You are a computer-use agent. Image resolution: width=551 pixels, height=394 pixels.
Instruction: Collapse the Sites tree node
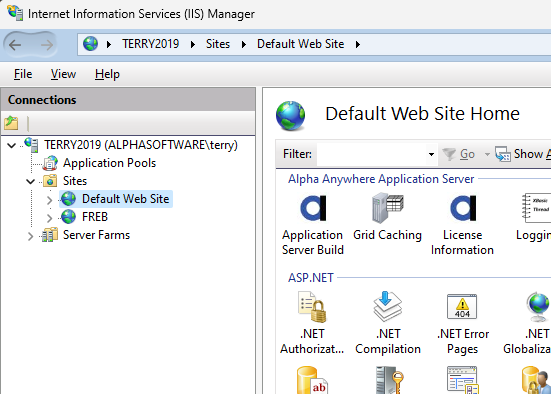[x=31, y=181]
